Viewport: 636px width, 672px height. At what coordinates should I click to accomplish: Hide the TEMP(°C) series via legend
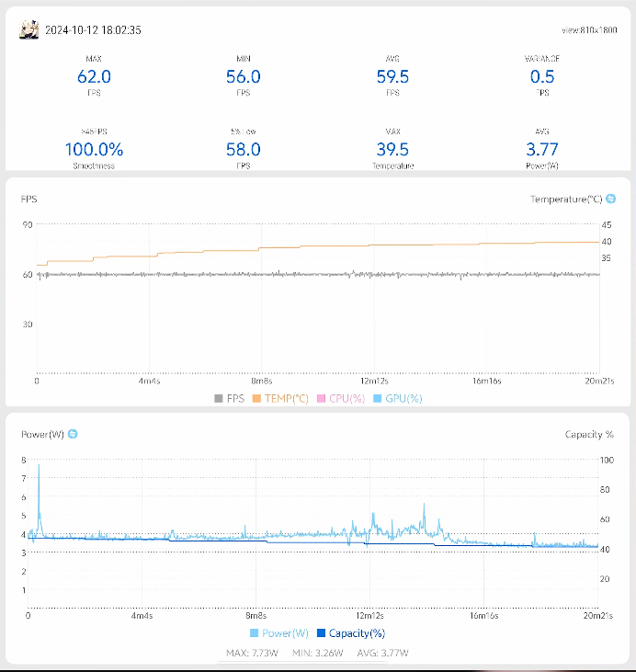(280, 398)
